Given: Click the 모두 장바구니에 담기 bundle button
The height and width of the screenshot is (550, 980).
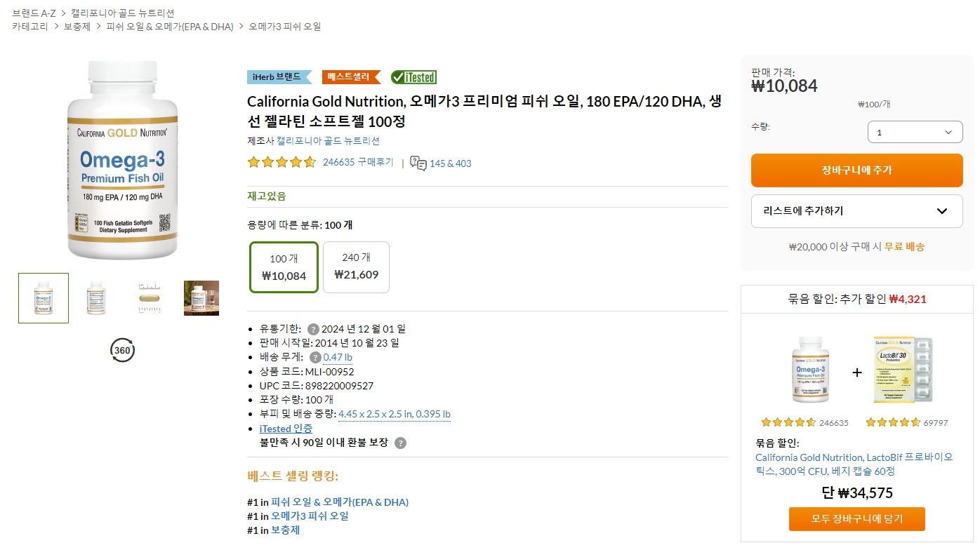Looking at the screenshot, I should [856, 519].
